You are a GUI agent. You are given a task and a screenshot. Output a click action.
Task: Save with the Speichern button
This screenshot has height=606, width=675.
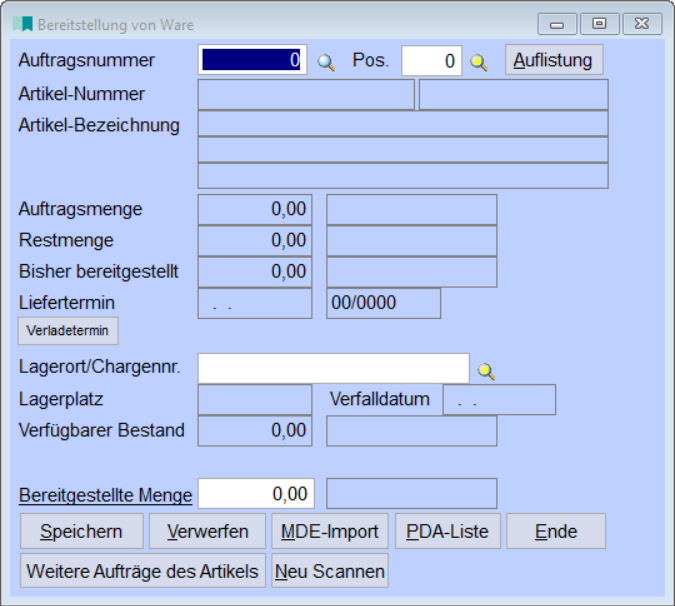(x=82, y=531)
